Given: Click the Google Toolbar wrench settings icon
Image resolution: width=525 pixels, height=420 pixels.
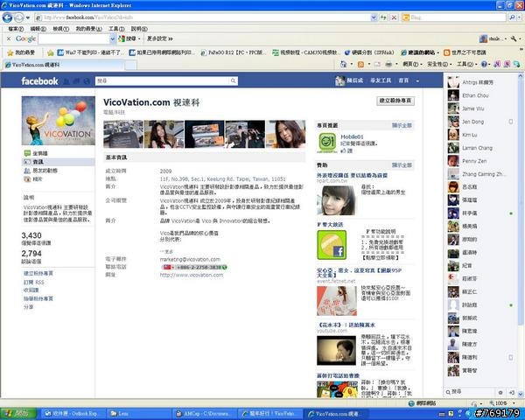Looking at the screenshot, I should [514, 38].
